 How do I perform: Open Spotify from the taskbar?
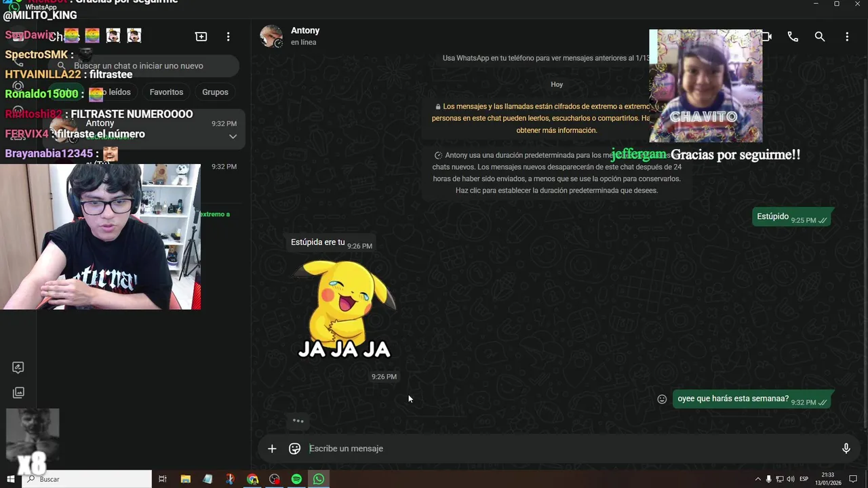[x=296, y=479]
